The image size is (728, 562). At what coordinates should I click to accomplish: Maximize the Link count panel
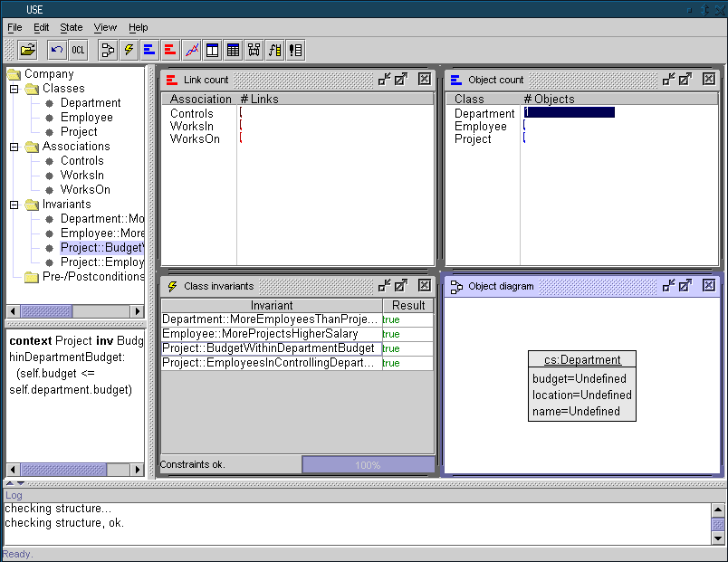401,80
